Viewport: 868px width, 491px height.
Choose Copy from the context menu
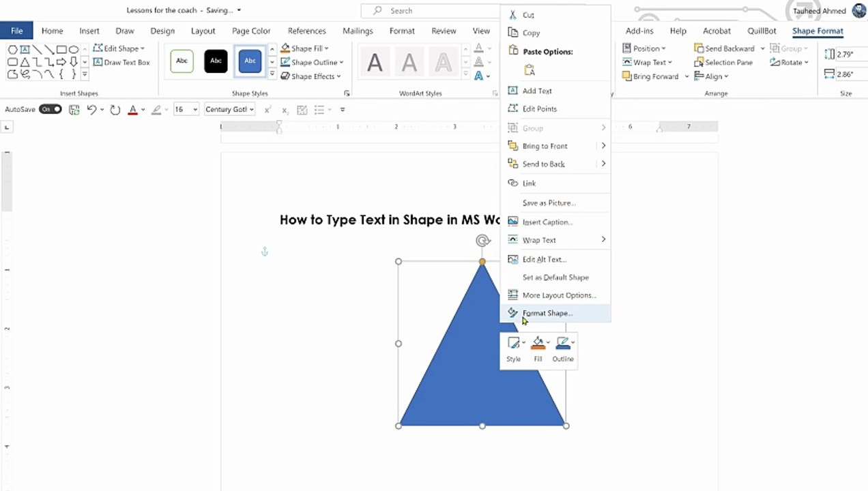(x=555, y=33)
